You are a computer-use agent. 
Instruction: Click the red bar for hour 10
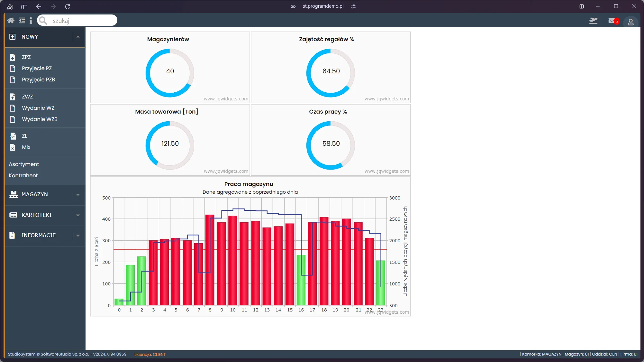[x=233, y=261]
